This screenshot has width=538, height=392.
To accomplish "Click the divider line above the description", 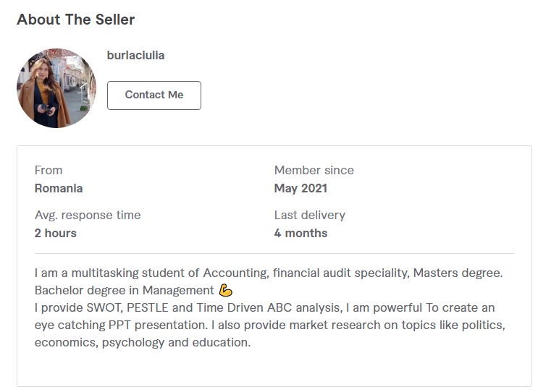I will pos(274,253).
